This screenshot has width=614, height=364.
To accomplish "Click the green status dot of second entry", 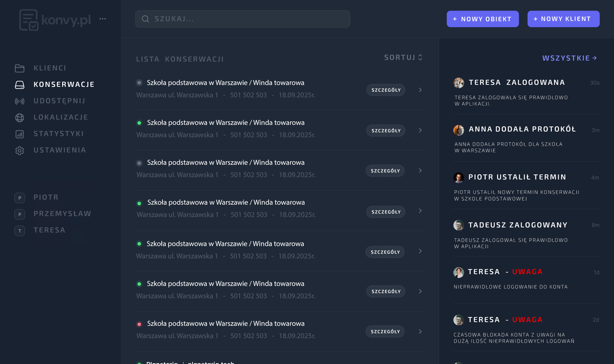I will [139, 123].
